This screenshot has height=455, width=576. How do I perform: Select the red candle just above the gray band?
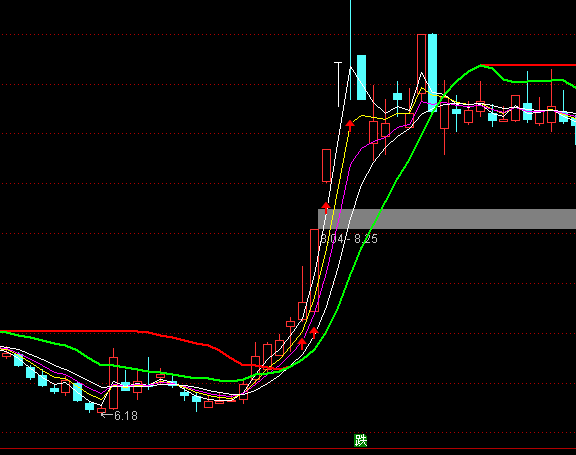326,166
